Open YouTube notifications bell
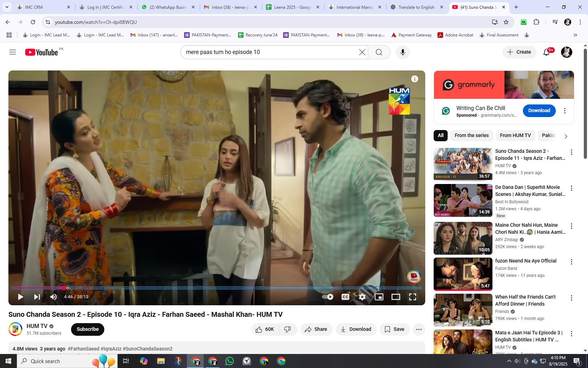Image resolution: width=588 pixels, height=368 pixels. (x=547, y=52)
